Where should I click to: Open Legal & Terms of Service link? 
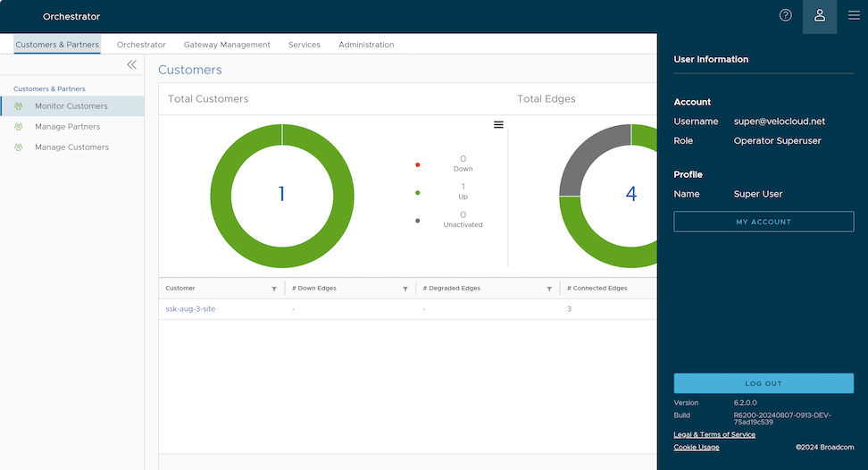pos(714,434)
